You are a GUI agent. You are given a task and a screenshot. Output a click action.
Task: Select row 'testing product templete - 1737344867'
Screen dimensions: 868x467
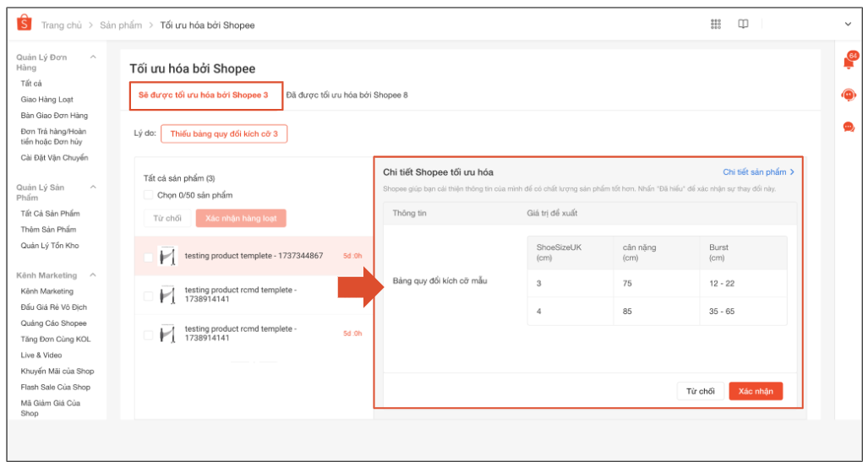click(x=254, y=256)
